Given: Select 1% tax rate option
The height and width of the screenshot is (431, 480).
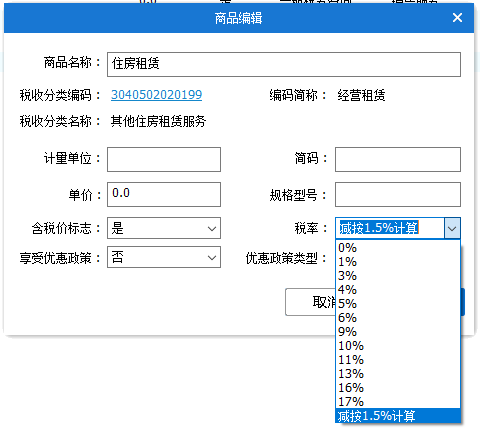Looking at the screenshot, I should pos(398,262).
